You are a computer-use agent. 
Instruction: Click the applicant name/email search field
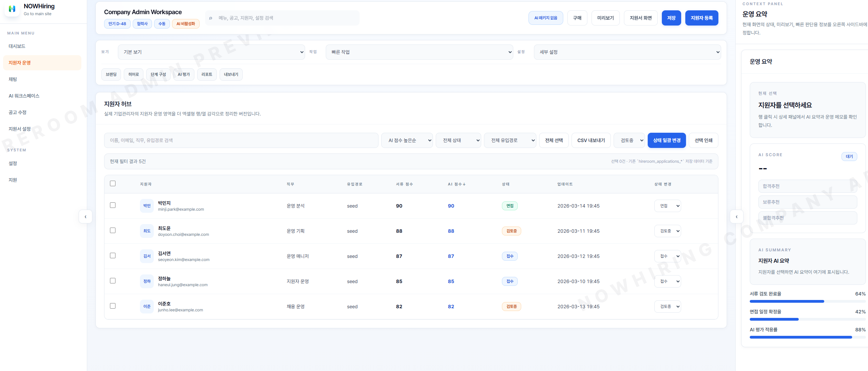coord(241,140)
